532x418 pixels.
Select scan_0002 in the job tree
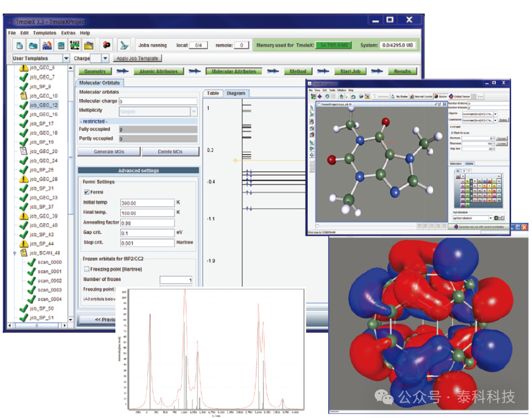(49, 281)
